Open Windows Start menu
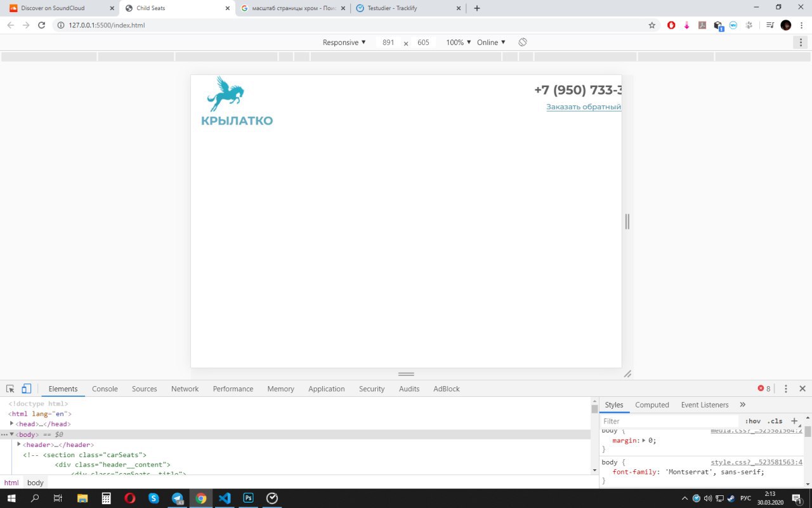Screen dimensions: 812x508 11,498
